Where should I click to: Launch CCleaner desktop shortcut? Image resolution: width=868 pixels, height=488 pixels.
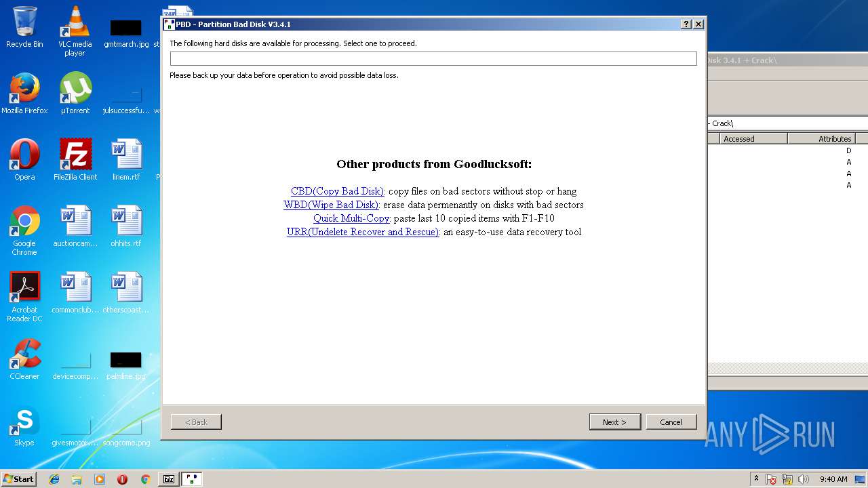pos(24,359)
